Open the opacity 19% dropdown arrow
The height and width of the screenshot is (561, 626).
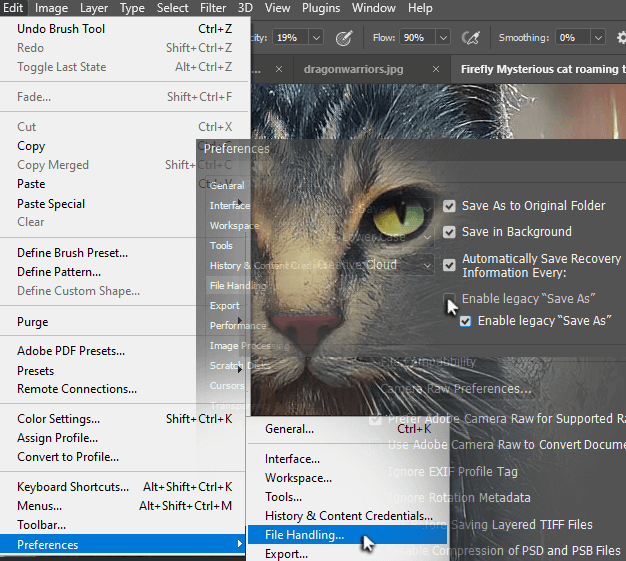pyautogui.click(x=316, y=38)
